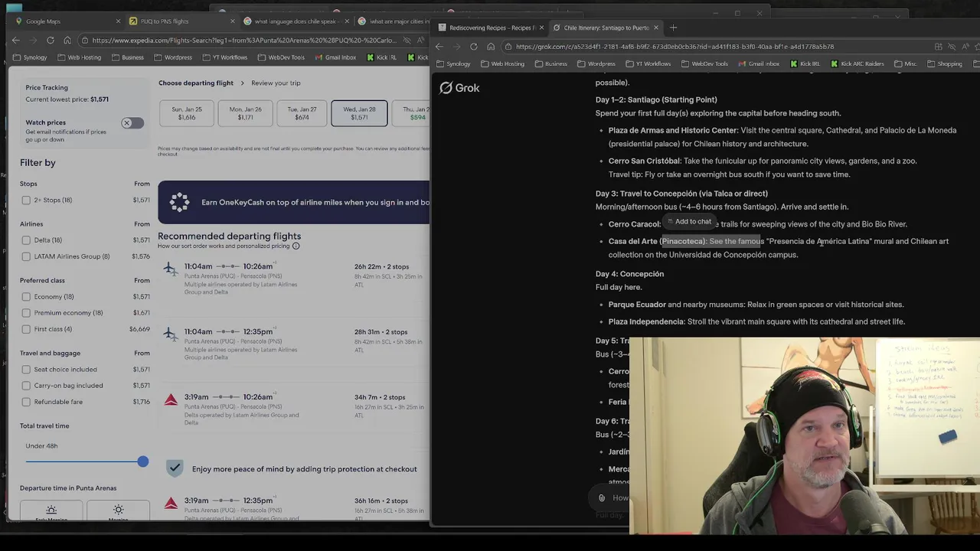
Task: Toggle Watch prices switch
Action: [x=132, y=122]
